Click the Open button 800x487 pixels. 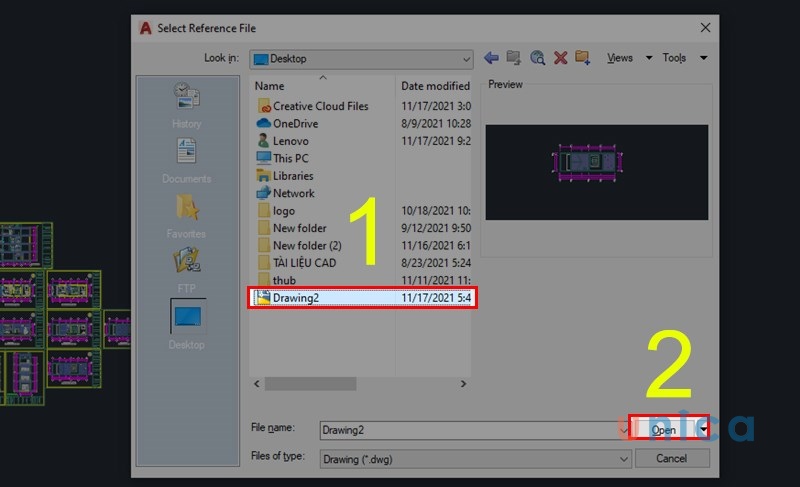[664, 430]
